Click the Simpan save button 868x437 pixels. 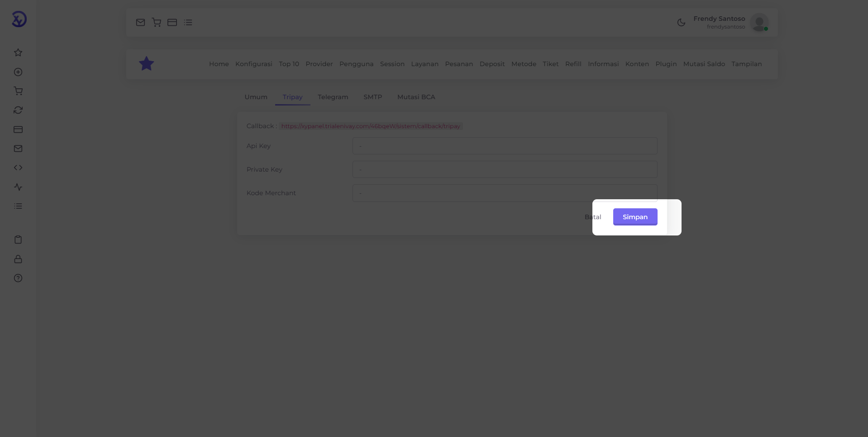pyautogui.click(x=635, y=217)
